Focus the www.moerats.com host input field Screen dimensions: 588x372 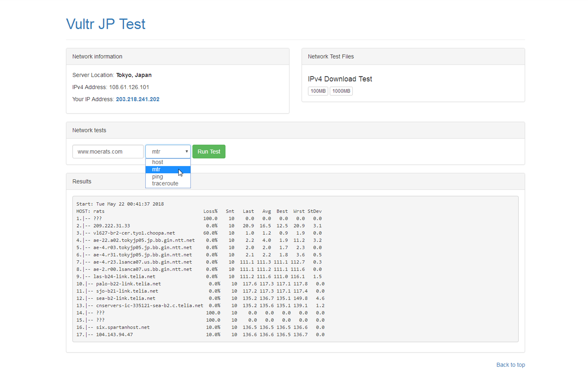[x=108, y=152]
